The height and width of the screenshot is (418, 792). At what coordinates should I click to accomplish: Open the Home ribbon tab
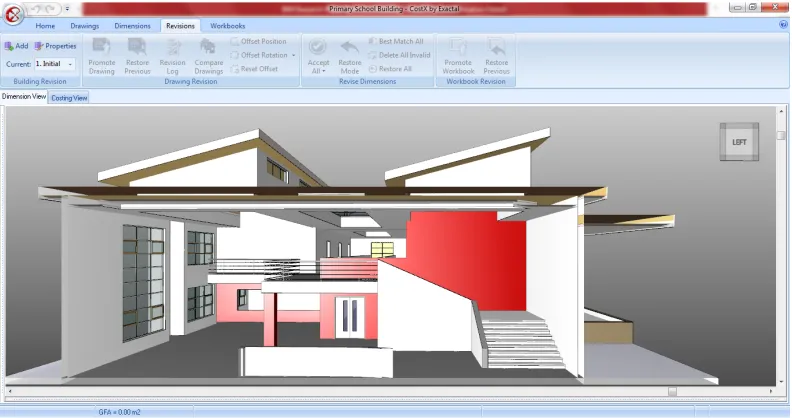(x=45, y=26)
